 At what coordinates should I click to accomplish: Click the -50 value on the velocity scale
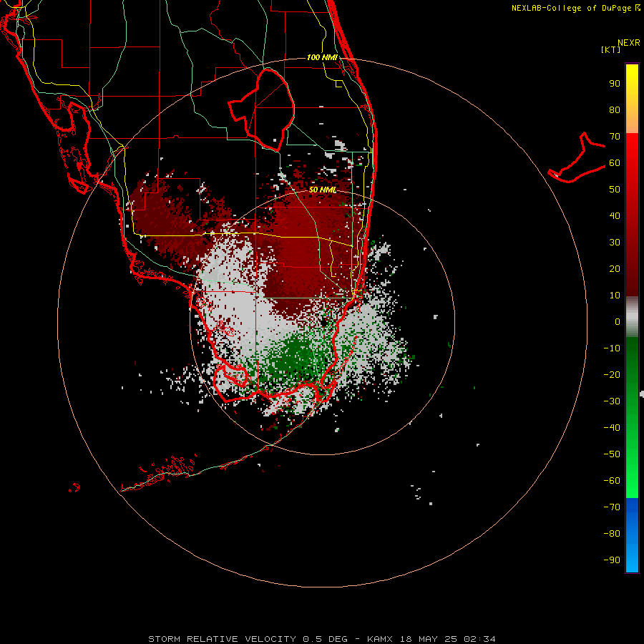612,454
